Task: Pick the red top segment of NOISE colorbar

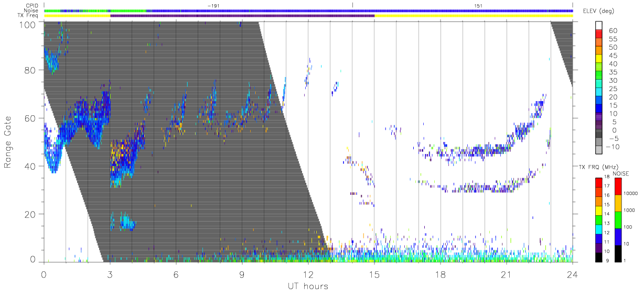Action: [618, 186]
